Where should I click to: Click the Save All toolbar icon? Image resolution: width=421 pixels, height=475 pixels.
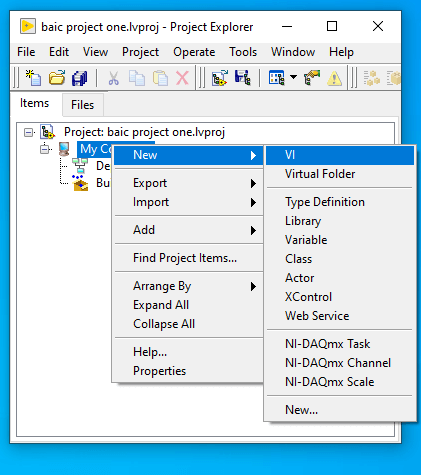80,78
